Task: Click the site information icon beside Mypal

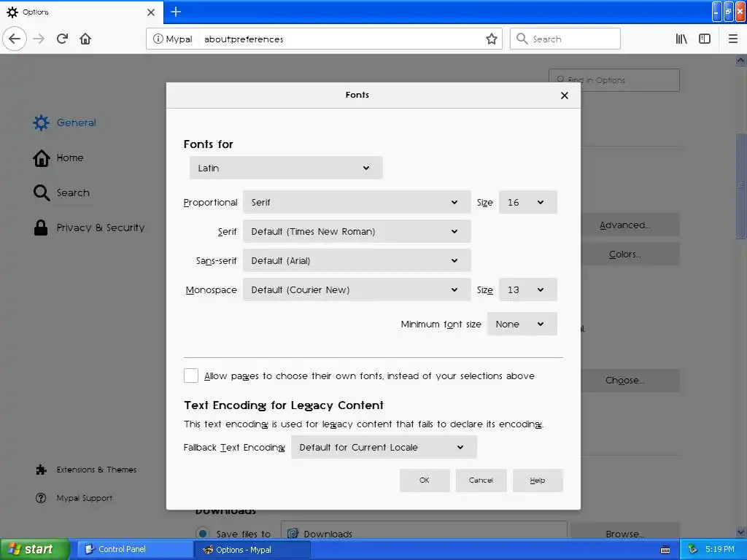Action: [x=158, y=39]
